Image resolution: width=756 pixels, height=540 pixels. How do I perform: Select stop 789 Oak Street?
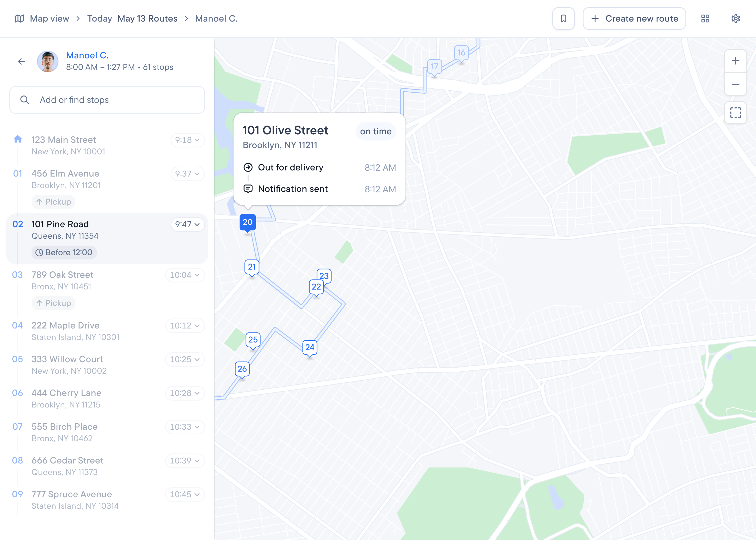[x=107, y=289]
